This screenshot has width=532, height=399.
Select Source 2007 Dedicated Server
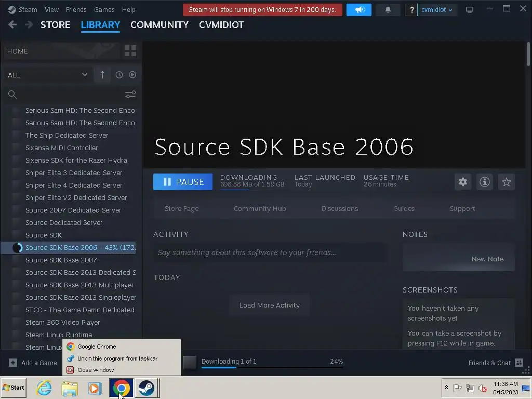73,210
